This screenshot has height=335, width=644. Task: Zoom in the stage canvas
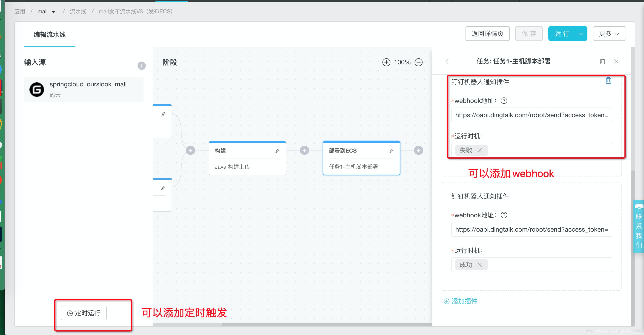[386, 62]
